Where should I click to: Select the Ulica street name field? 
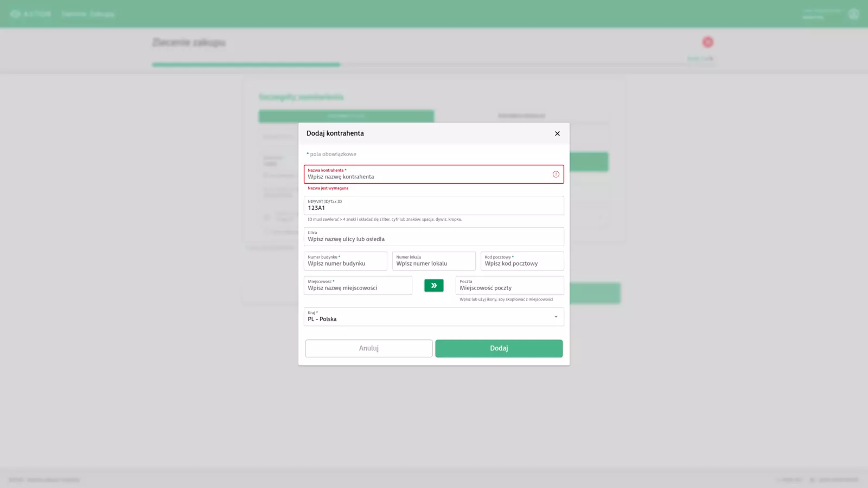click(433, 239)
